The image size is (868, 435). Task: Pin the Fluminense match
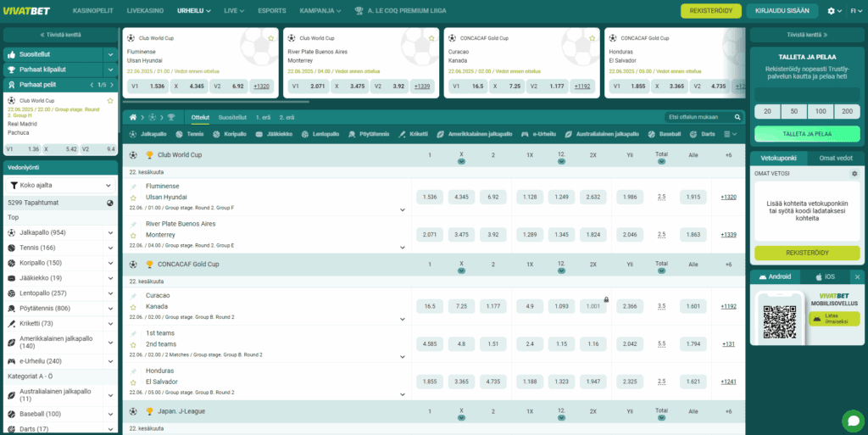133,187
